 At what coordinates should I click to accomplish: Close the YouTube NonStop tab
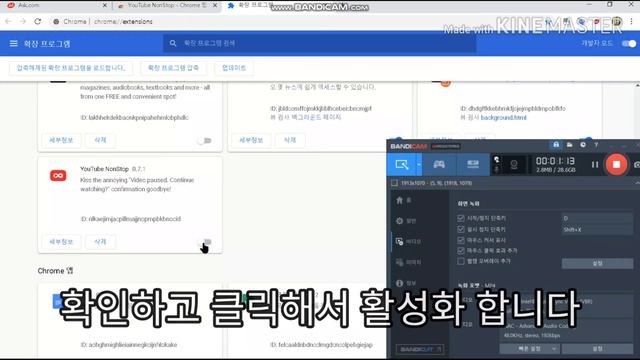(215, 5)
